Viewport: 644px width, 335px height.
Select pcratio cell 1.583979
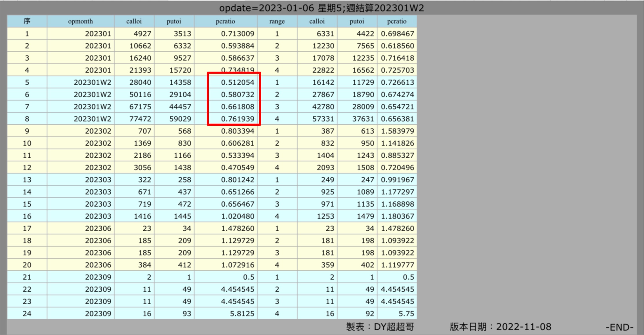(397, 131)
